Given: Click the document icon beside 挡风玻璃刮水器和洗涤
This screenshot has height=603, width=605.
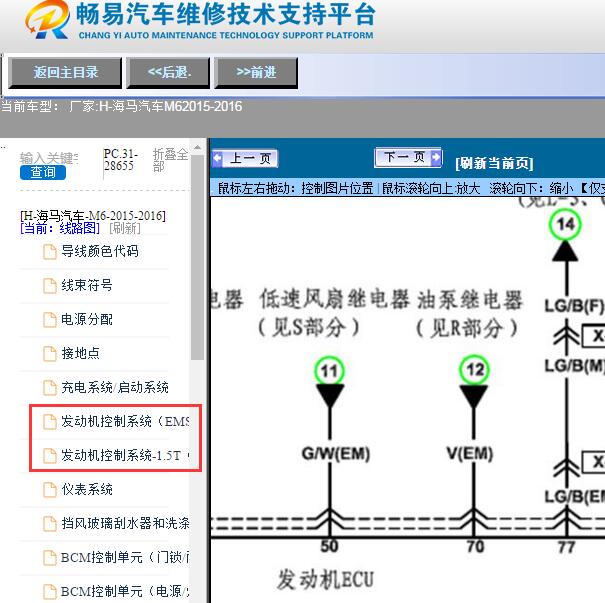Looking at the screenshot, I should click(49, 524).
